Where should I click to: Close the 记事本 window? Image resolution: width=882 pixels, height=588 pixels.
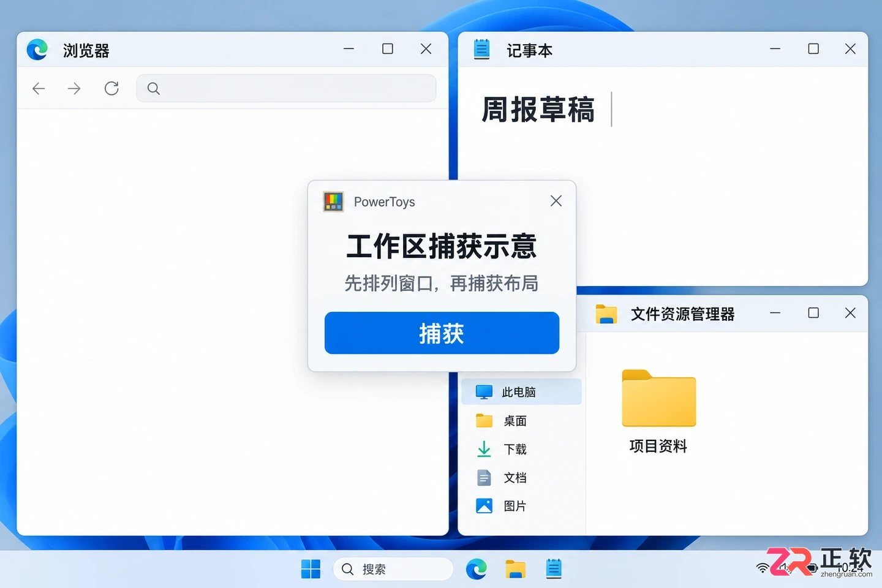point(850,48)
